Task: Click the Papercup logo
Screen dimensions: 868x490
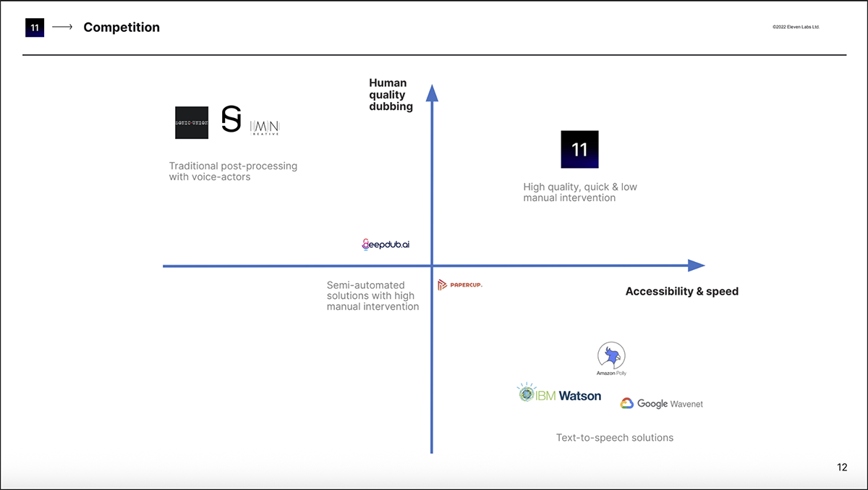Action: [x=461, y=284]
